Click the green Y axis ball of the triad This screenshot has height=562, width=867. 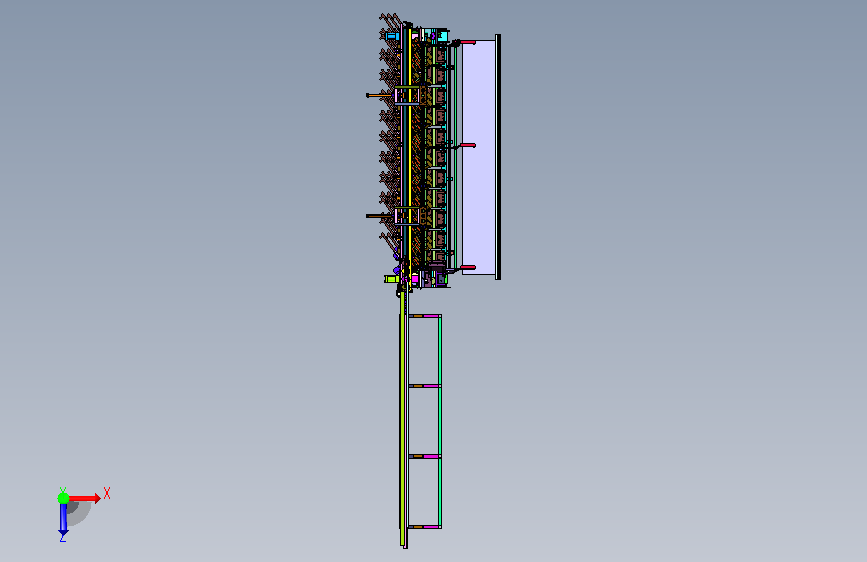64,498
